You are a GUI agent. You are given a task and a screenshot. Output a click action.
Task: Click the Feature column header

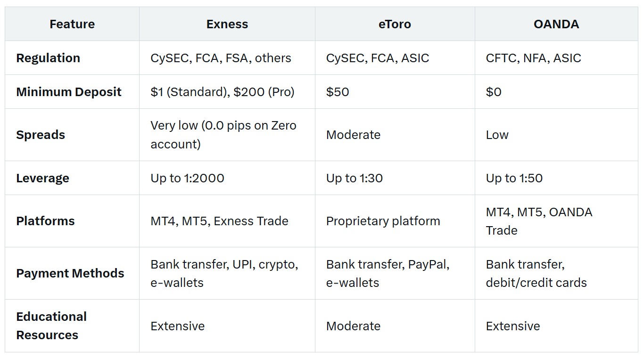[x=72, y=24]
